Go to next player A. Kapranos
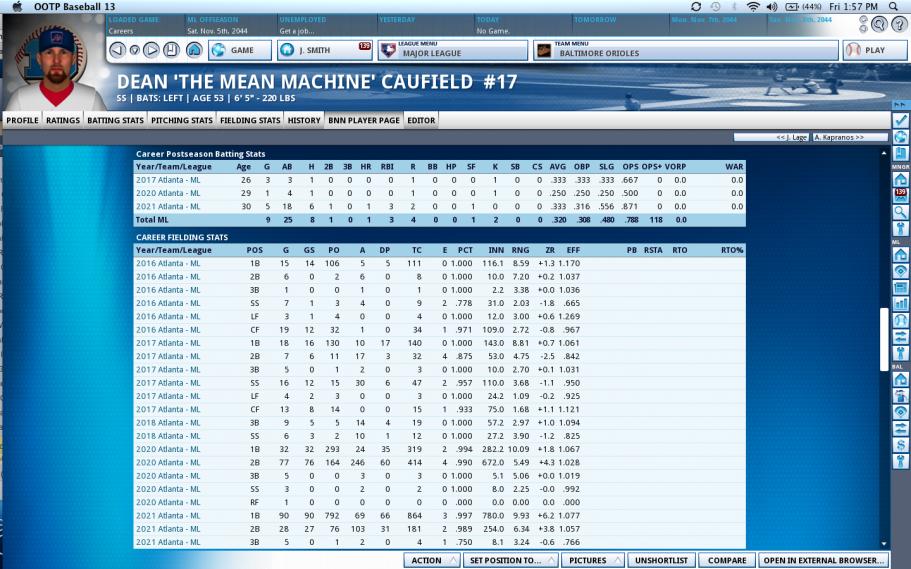This screenshot has height=569, width=911. click(x=849, y=137)
